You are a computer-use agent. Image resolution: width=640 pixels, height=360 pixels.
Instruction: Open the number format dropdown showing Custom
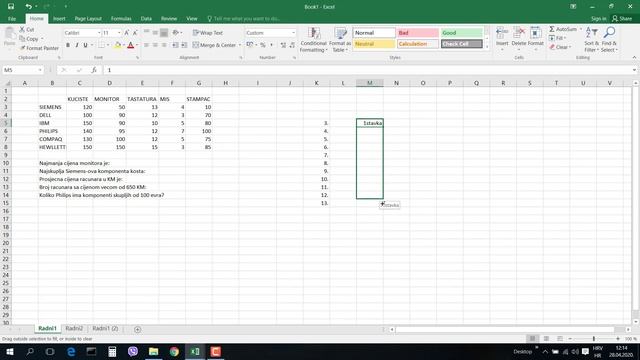(x=293, y=33)
